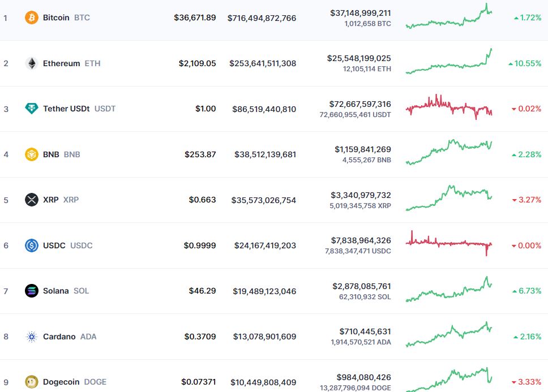The image size is (548, 392).
Task: View Bitcoin's 7-day sparkline chart
Action: click(449, 16)
